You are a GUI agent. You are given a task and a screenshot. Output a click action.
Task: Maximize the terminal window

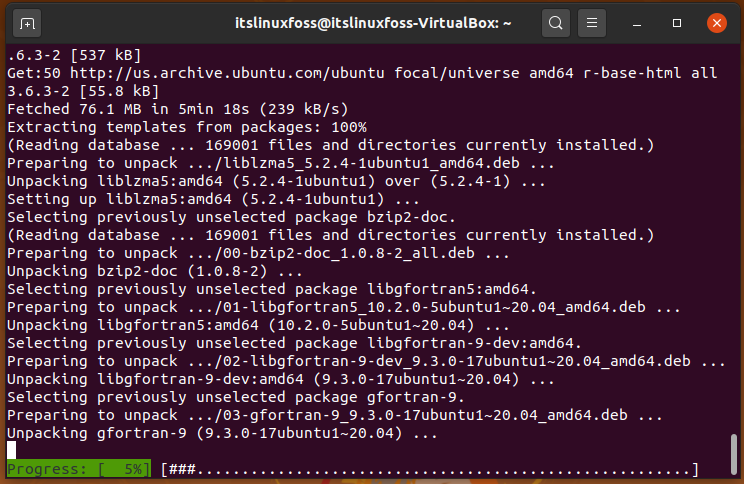[677, 23]
